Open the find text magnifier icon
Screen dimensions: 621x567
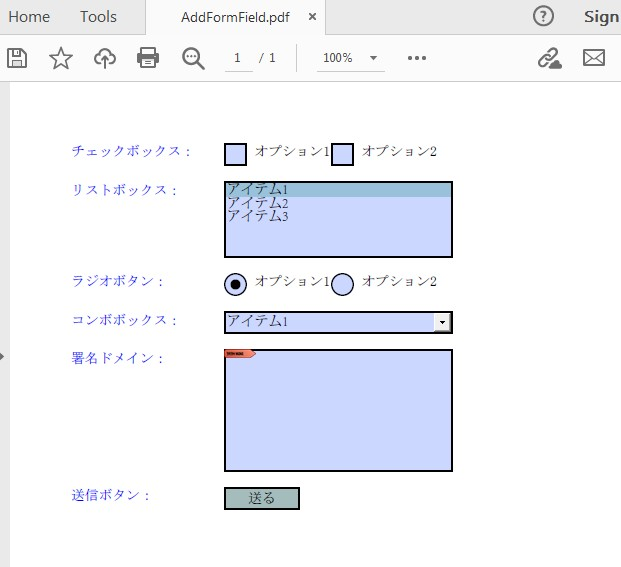point(193,59)
